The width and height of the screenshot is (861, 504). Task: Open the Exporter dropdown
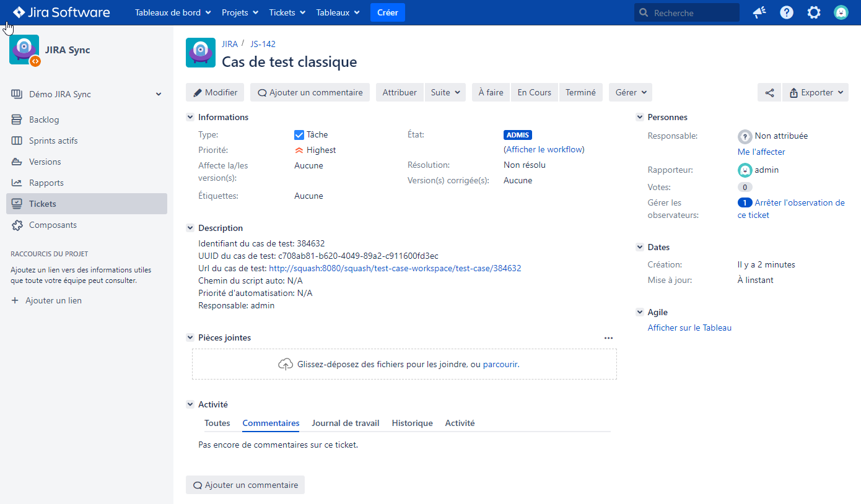coord(815,92)
